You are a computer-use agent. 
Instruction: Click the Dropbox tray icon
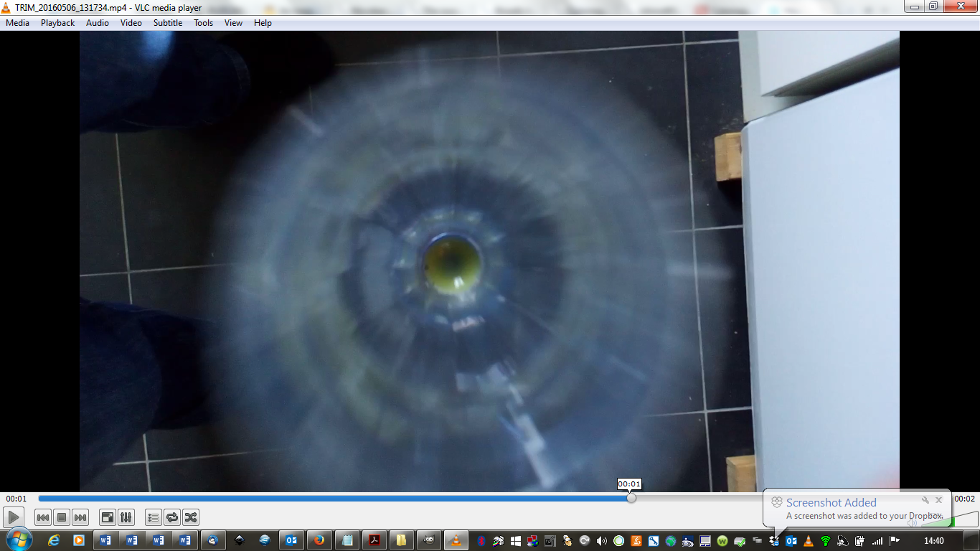[x=775, y=541]
